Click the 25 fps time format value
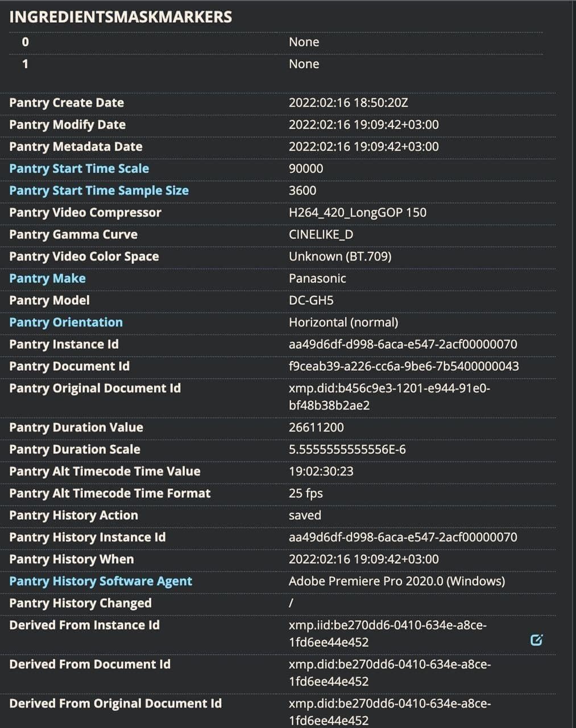Image resolution: width=576 pixels, height=728 pixels. coord(306,493)
